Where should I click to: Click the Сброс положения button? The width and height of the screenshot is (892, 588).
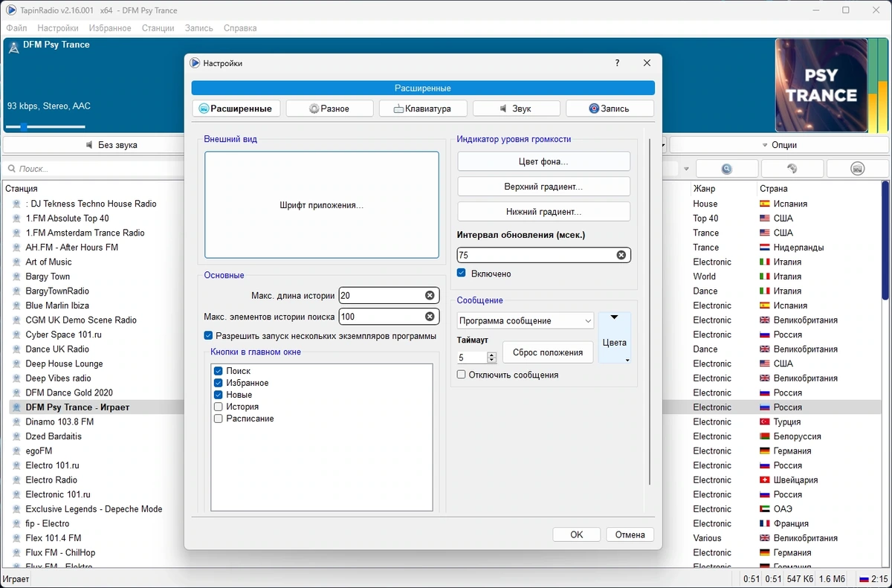tap(548, 352)
